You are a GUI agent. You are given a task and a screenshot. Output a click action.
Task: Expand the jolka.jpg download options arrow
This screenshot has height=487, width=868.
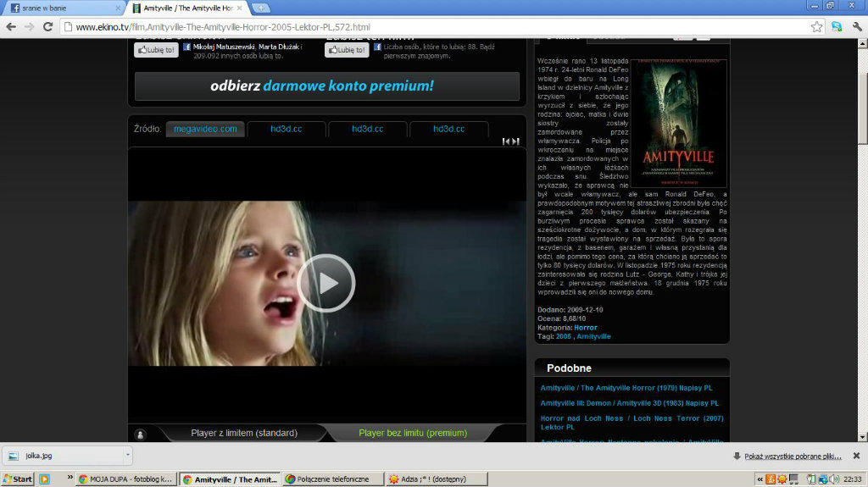(x=127, y=456)
